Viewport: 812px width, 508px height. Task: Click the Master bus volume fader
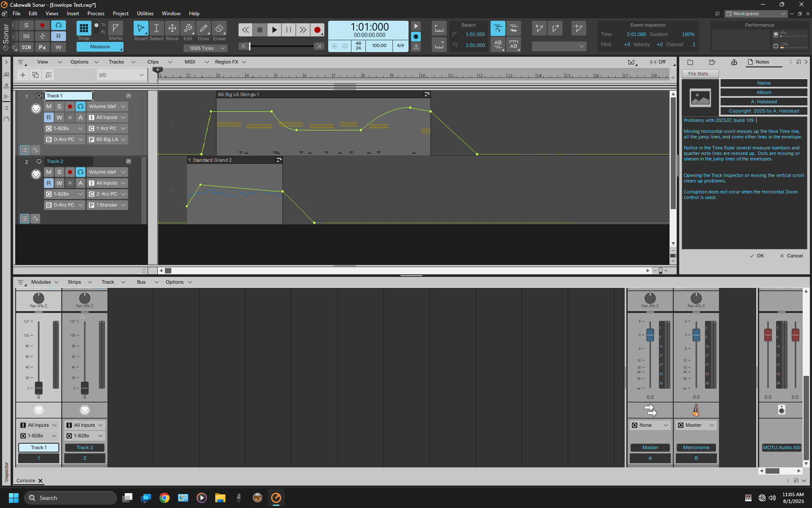pyautogui.click(x=650, y=335)
